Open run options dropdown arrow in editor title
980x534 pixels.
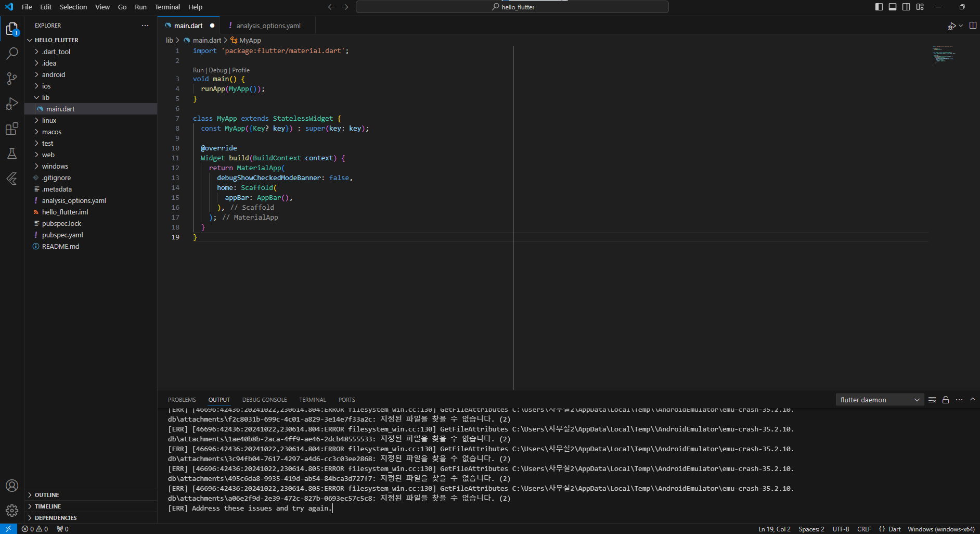pyautogui.click(x=961, y=26)
